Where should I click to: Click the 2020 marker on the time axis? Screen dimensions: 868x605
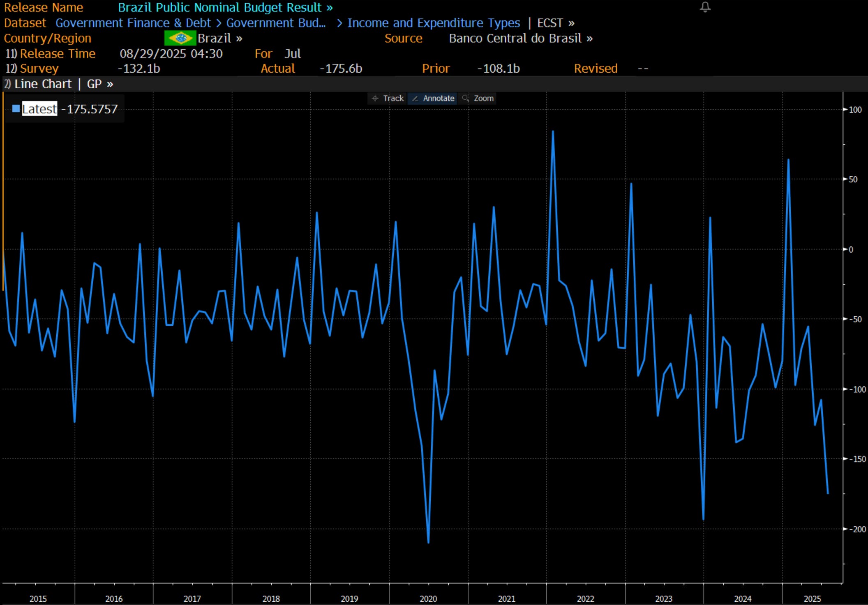click(428, 598)
